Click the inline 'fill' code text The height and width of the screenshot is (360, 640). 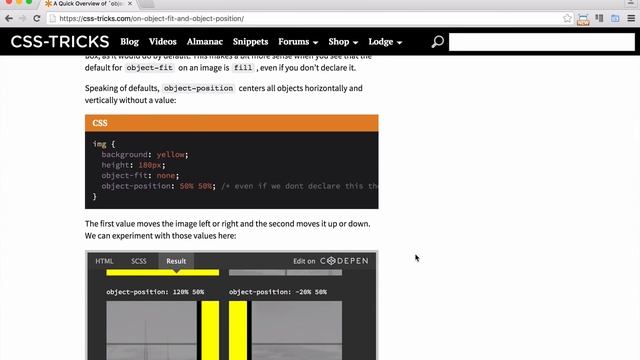(243, 68)
